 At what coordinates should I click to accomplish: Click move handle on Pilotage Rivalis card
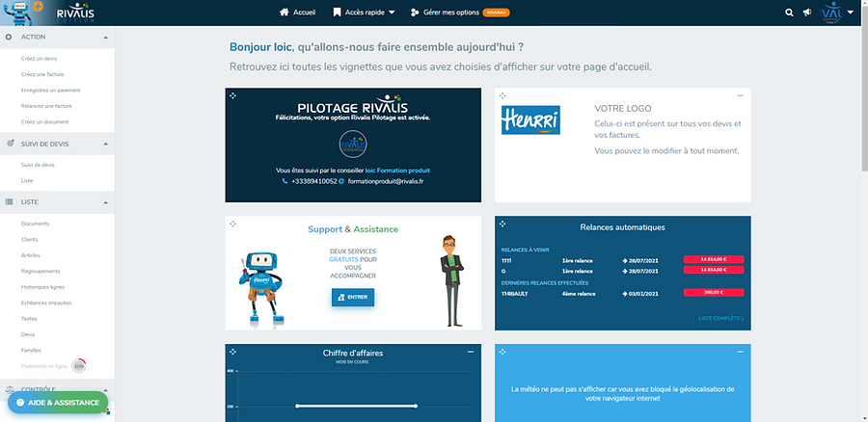233,95
